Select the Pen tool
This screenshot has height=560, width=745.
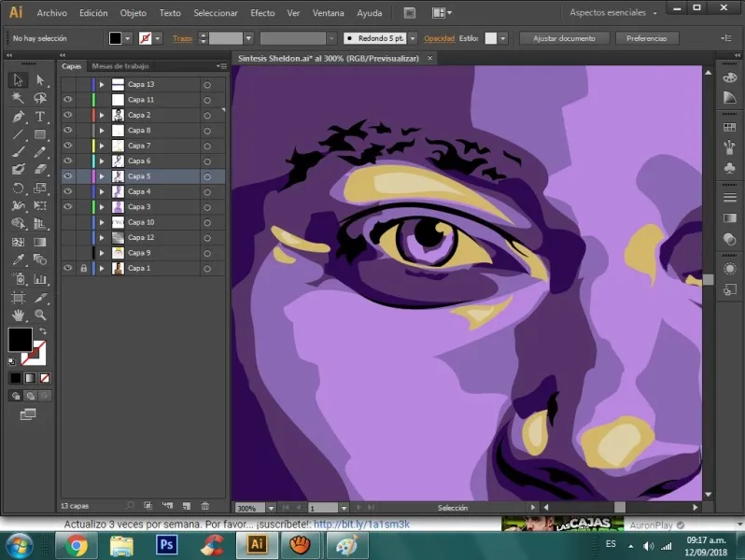(18, 117)
